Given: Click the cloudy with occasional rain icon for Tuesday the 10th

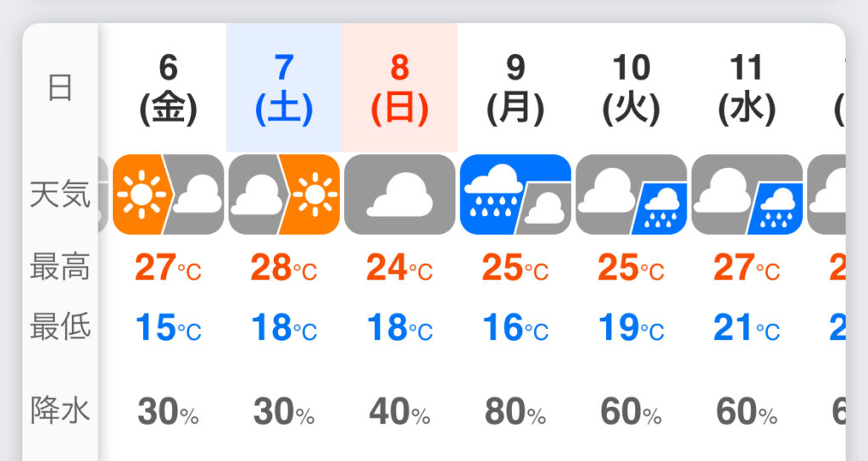Looking at the screenshot, I should click(631, 194).
